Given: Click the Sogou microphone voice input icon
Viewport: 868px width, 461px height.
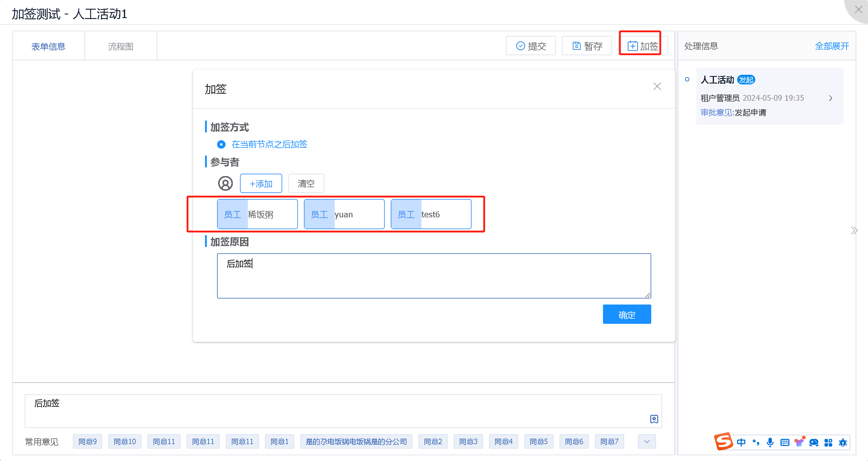Looking at the screenshot, I should coord(770,442).
